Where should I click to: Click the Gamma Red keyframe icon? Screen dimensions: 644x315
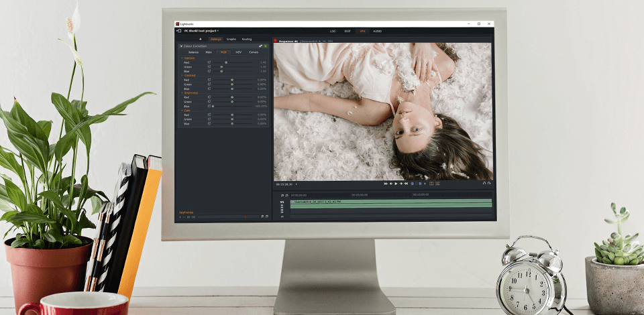pyautogui.click(x=209, y=62)
